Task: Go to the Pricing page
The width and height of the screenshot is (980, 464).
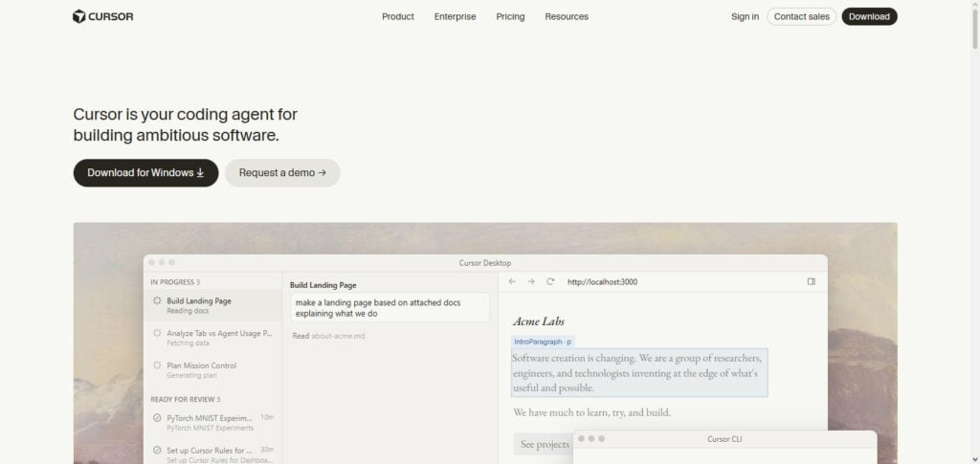Action: pyautogui.click(x=511, y=17)
